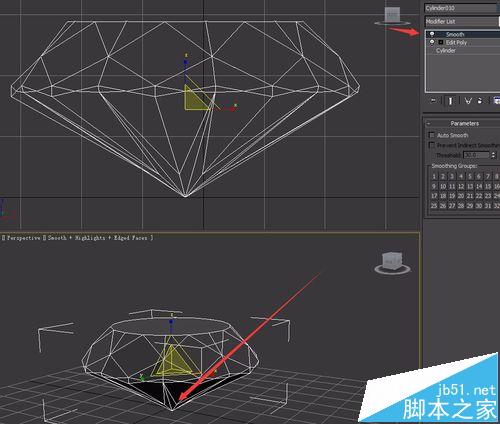The image size is (500, 424).
Task: Click smoothing group button 27
Action: [x=452, y=206]
